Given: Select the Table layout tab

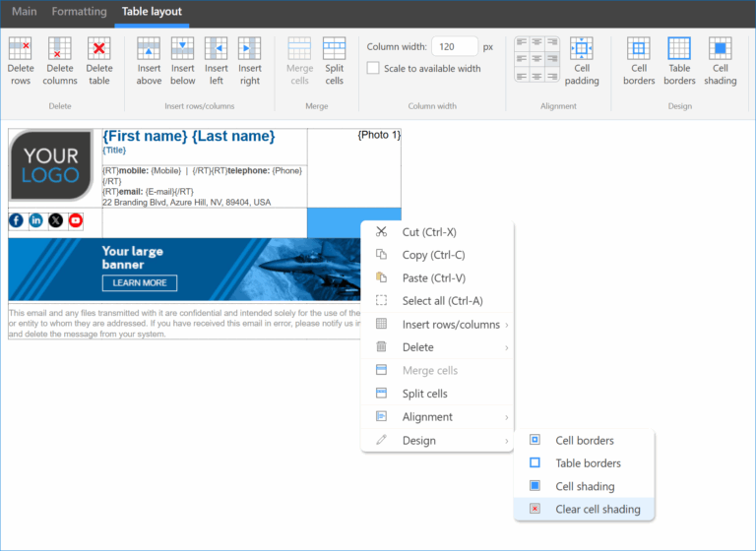Looking at the screenshot, I should coord(152,12).
